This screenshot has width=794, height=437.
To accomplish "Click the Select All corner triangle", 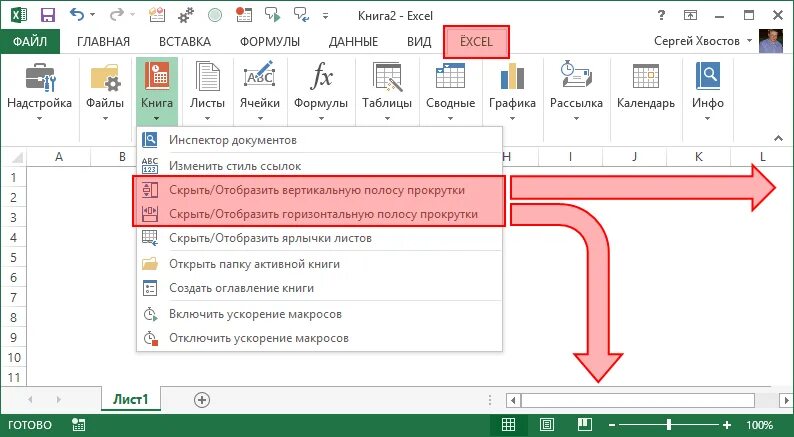I will click(16, 157).
